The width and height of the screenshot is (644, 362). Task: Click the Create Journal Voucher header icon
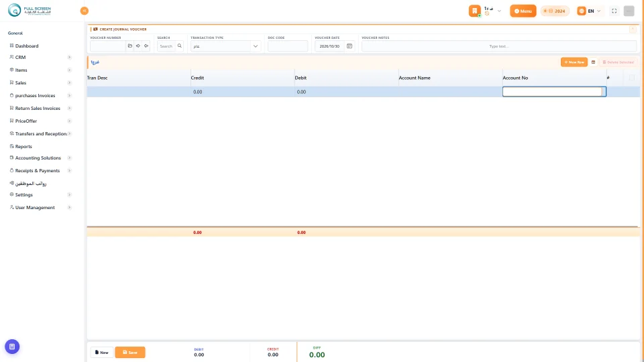point(95,29)
